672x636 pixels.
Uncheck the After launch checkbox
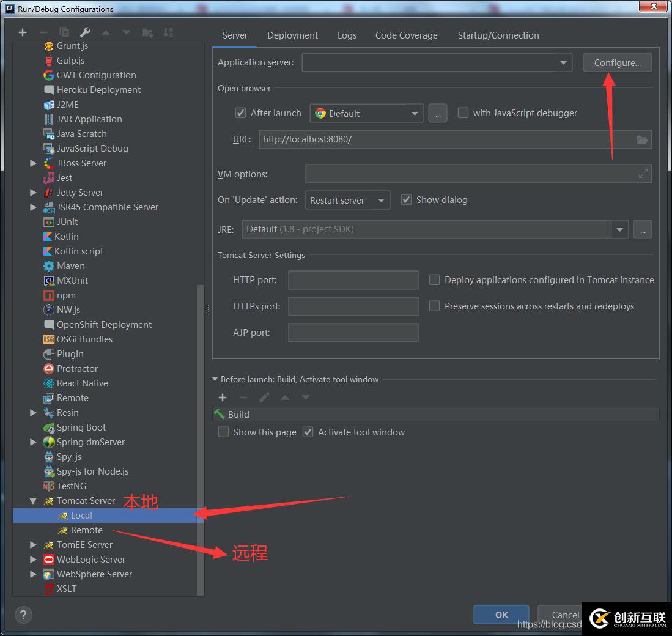[x=240, y=113]
